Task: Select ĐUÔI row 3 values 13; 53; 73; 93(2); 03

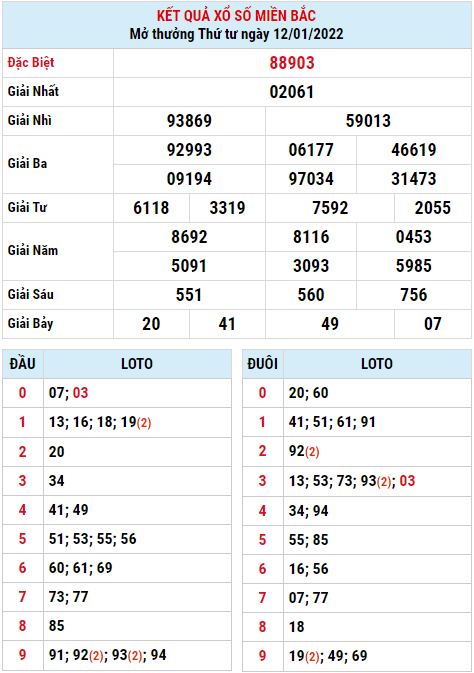Action: [352, 481]
